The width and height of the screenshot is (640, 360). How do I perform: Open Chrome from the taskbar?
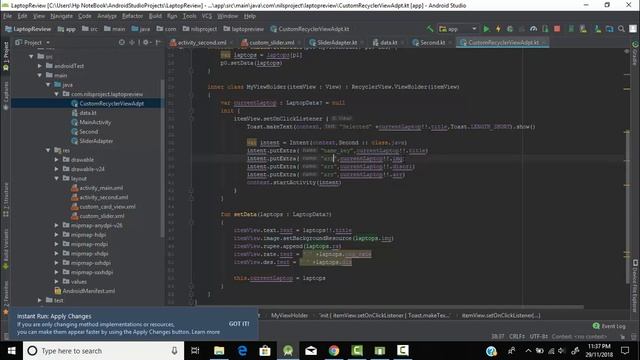tap(334, 351)
